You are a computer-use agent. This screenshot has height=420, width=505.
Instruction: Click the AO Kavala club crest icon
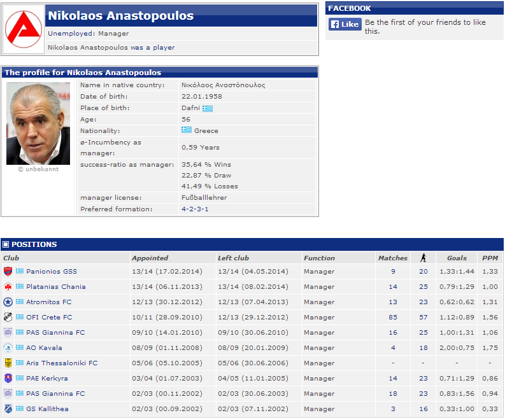[8, 347]
